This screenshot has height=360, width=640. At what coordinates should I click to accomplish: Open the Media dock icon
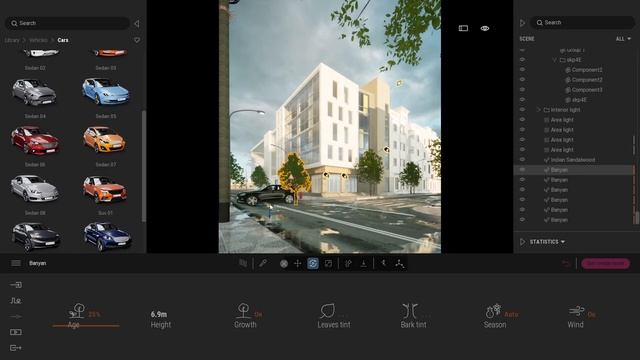point(16,332)
